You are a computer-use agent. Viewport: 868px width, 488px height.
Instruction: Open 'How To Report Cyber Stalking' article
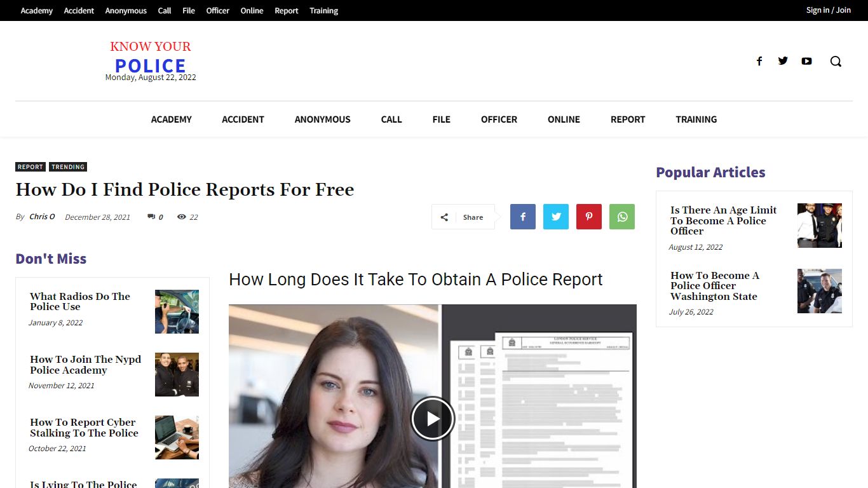tap(84, 427)
